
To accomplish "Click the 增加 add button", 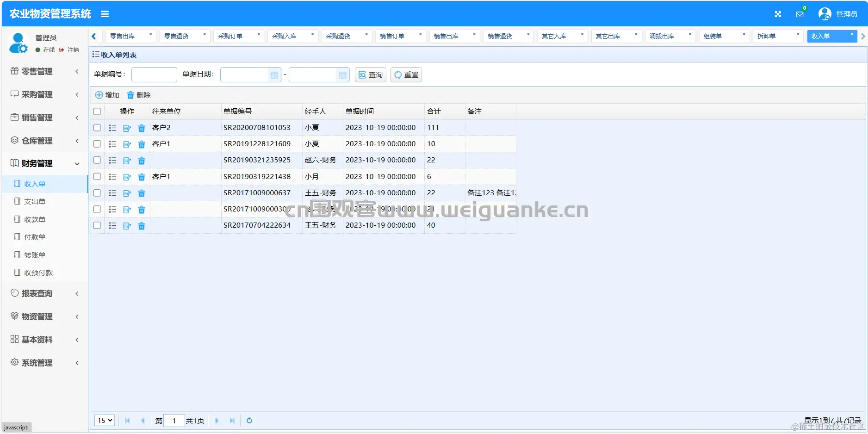I will tap(107, 95).
